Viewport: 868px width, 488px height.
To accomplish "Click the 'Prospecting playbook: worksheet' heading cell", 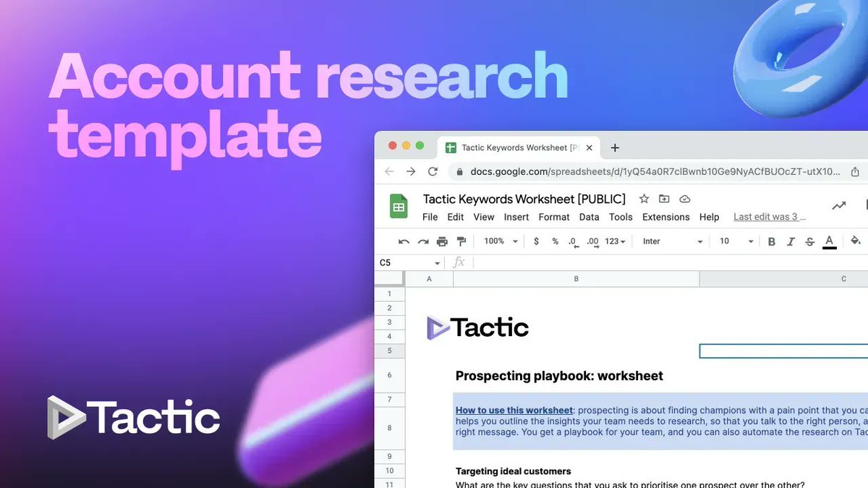I will pyautogui.click(x=559, y=376).
